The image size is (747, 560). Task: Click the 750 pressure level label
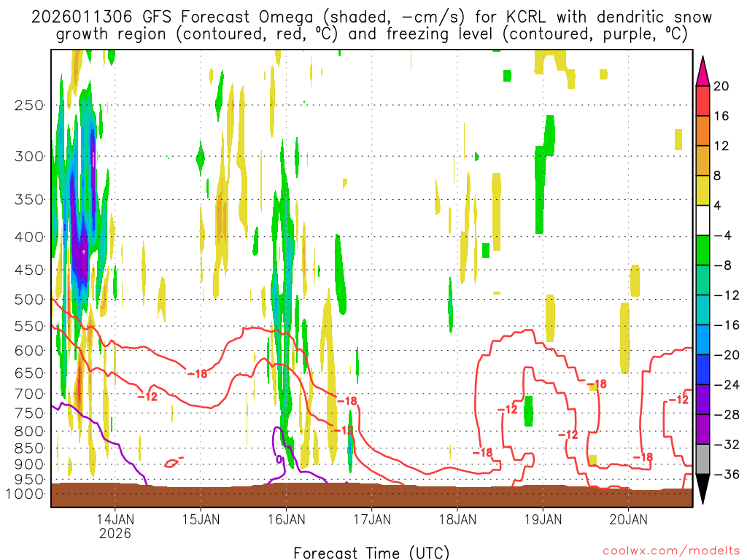click(x=29, y=413)
